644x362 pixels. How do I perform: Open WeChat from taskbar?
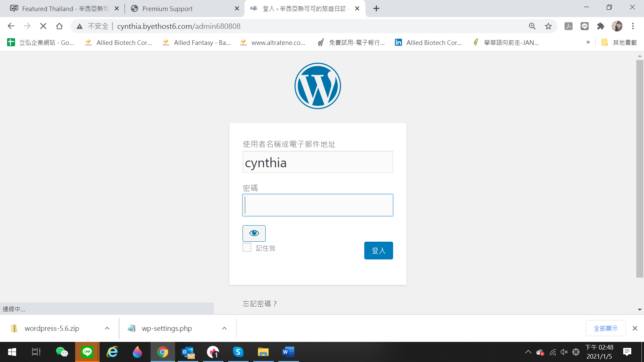(62, 352)
